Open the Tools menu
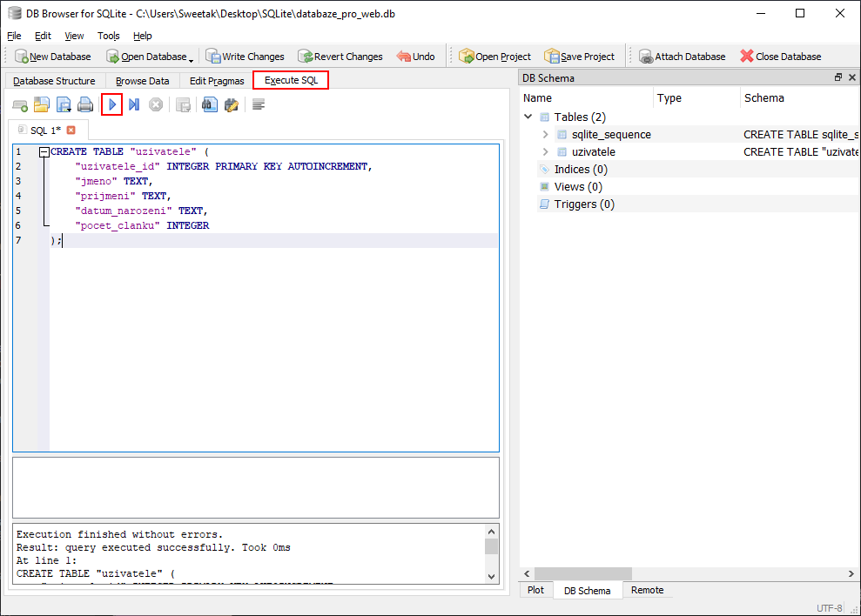861x616 pixels. click(108, 36)
